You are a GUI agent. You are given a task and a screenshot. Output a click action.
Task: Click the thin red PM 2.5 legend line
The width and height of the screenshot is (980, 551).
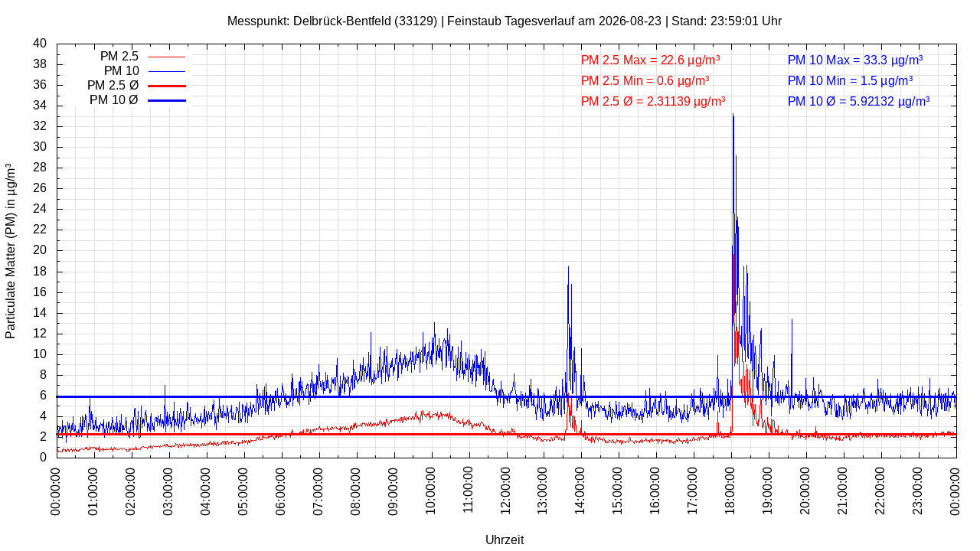(x=167, y=57)
